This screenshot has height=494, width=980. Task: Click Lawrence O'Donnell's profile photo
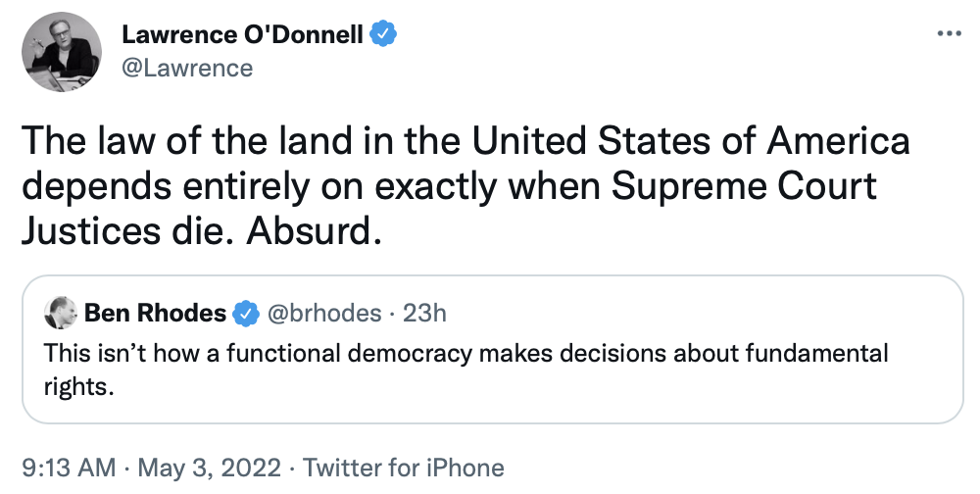[62, 53]
